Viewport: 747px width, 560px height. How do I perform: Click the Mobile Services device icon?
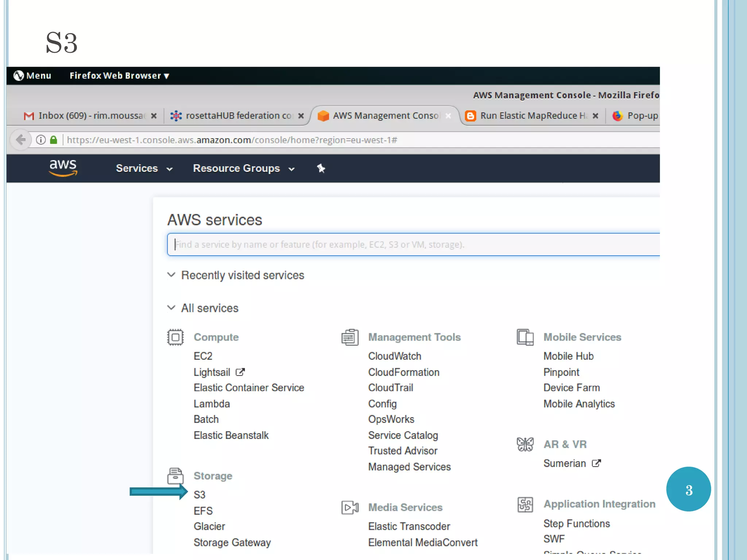[x=525, y=337]
